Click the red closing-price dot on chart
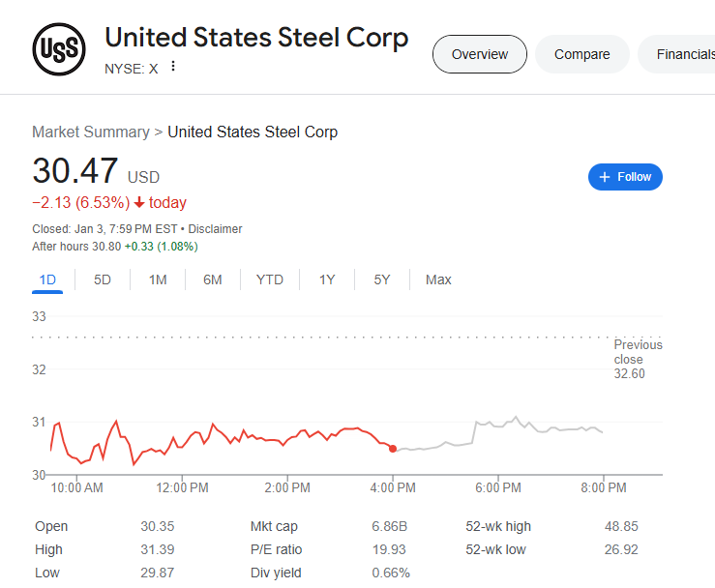Image resolution: width=715 pixels, height=588 pixels. [393, 449]
